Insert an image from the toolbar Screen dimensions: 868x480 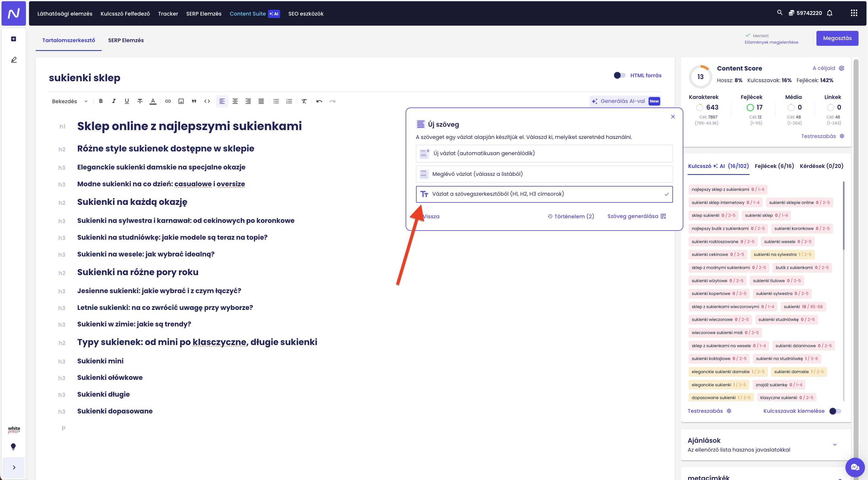coord(181,101)
